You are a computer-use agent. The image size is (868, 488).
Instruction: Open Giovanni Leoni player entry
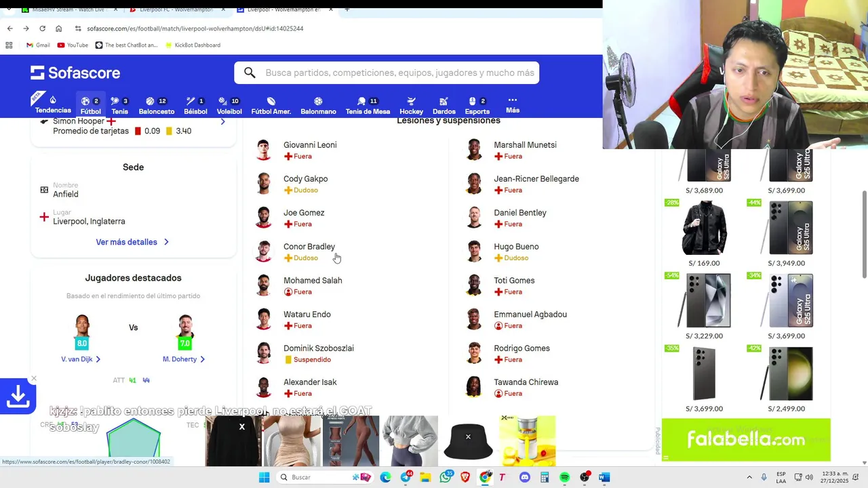310,145
